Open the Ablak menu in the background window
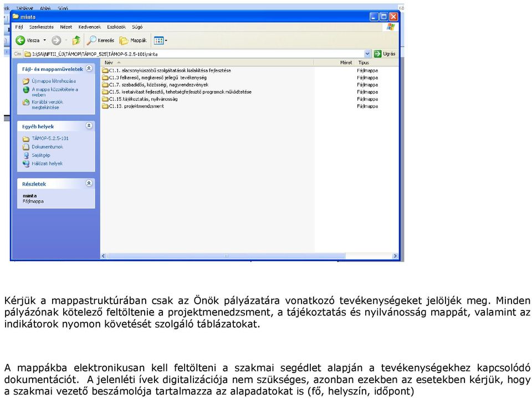The image size is (532, 398). click(45, 8)
